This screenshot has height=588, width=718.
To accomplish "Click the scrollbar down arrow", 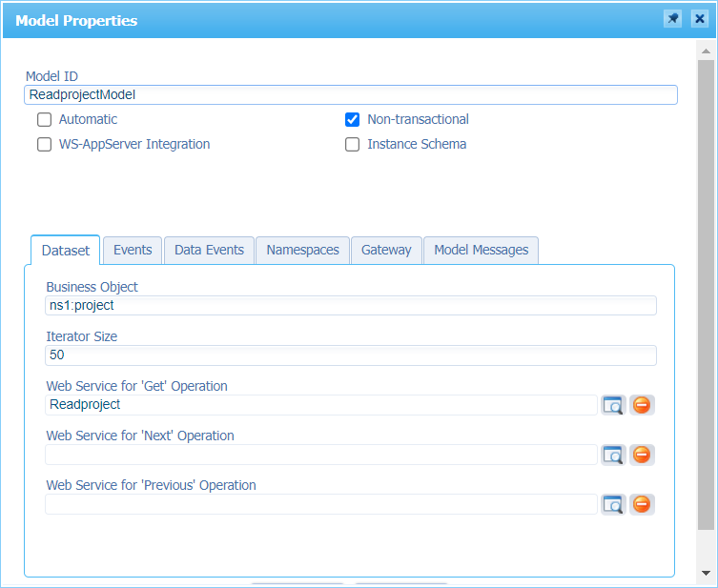I will 706,573.
